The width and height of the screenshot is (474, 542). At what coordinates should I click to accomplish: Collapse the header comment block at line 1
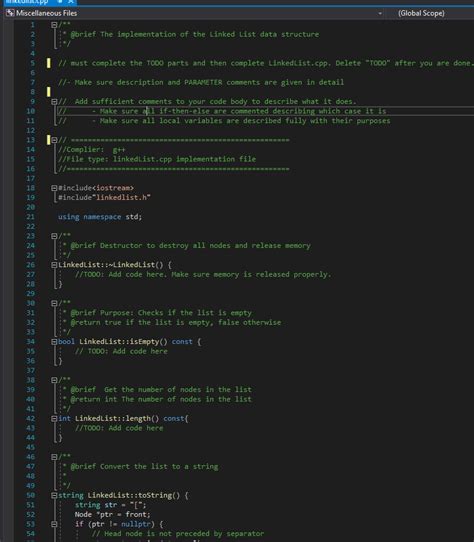54,25
